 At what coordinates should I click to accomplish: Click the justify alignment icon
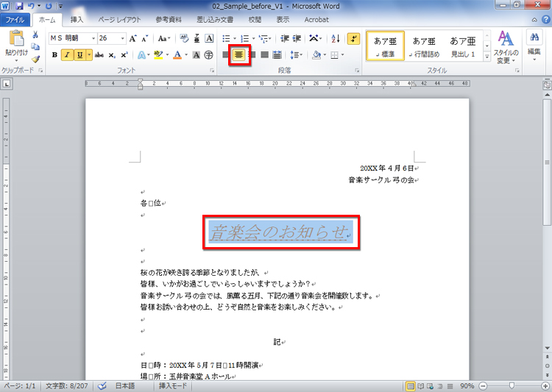coord(265,55)
